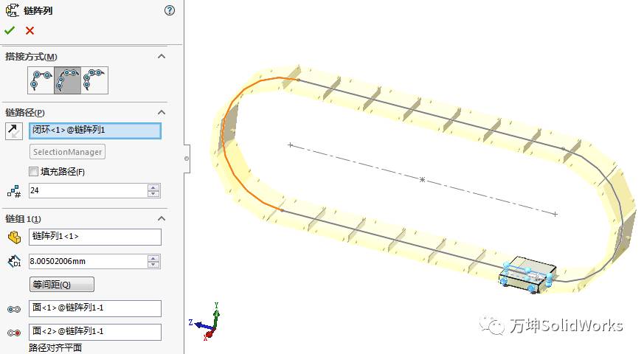Click the XYZ coordinate triad

(x=205, y=322)
